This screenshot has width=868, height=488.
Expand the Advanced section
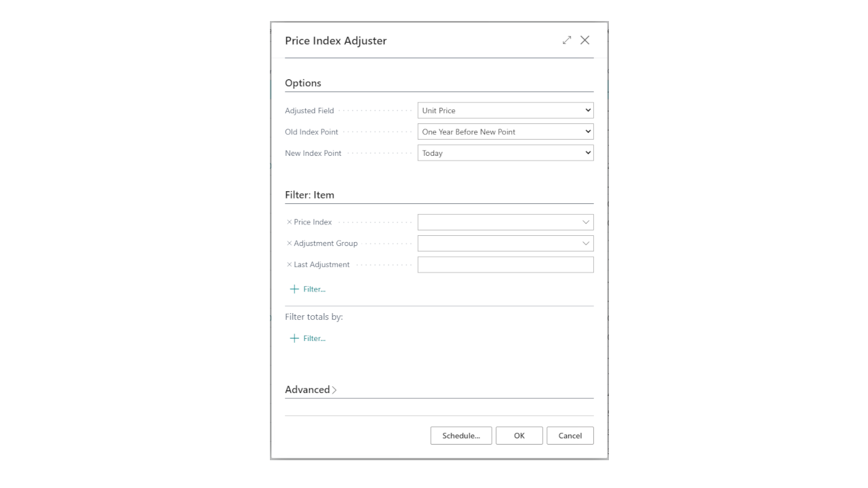311,390
